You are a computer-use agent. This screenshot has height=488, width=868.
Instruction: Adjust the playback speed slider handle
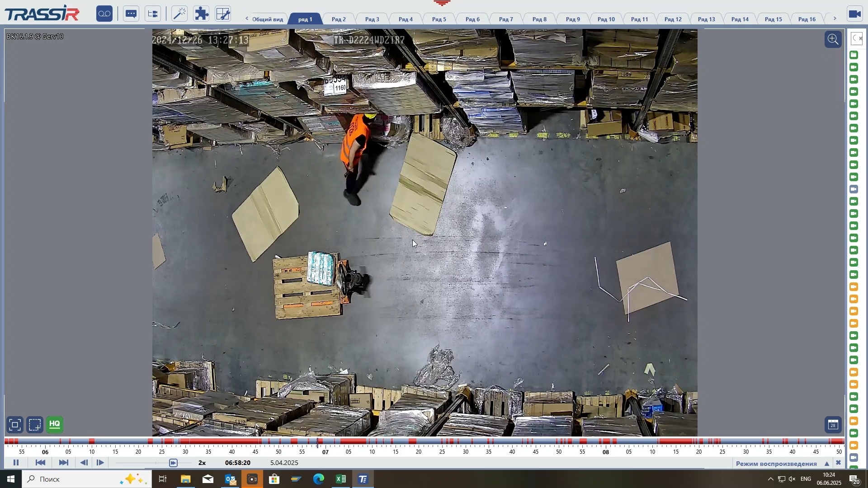tap(174, 463)
